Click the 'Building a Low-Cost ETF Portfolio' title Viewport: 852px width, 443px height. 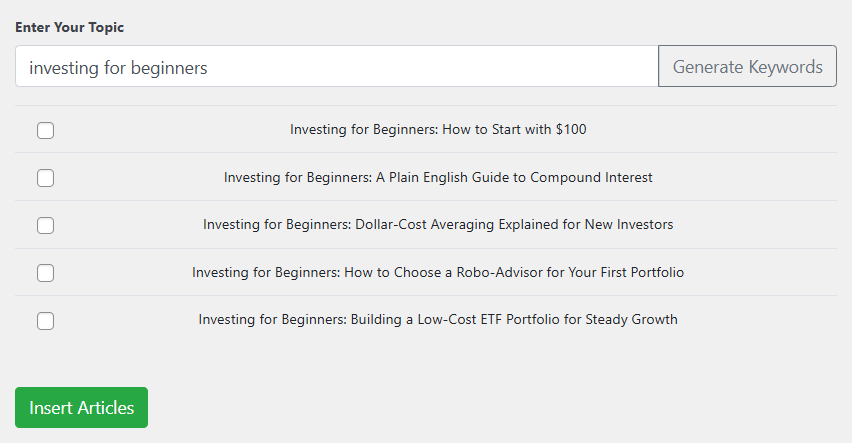(438, 320)
